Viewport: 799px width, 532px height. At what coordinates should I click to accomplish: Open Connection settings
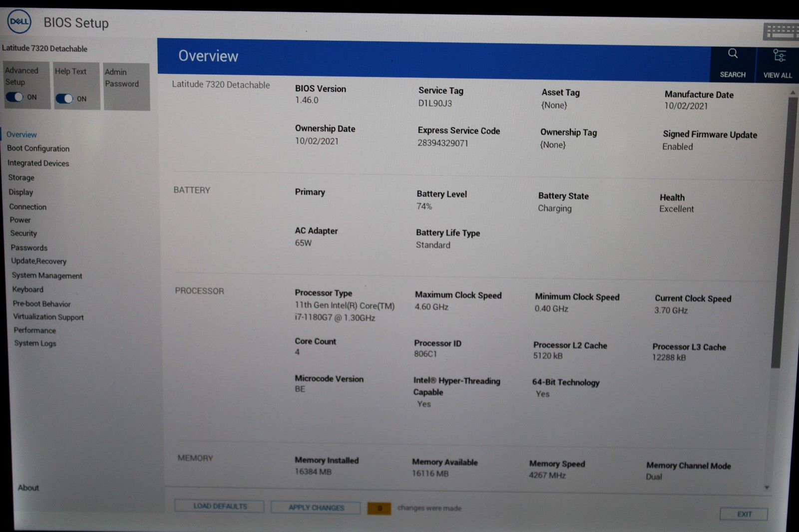[x=28, y=207]
